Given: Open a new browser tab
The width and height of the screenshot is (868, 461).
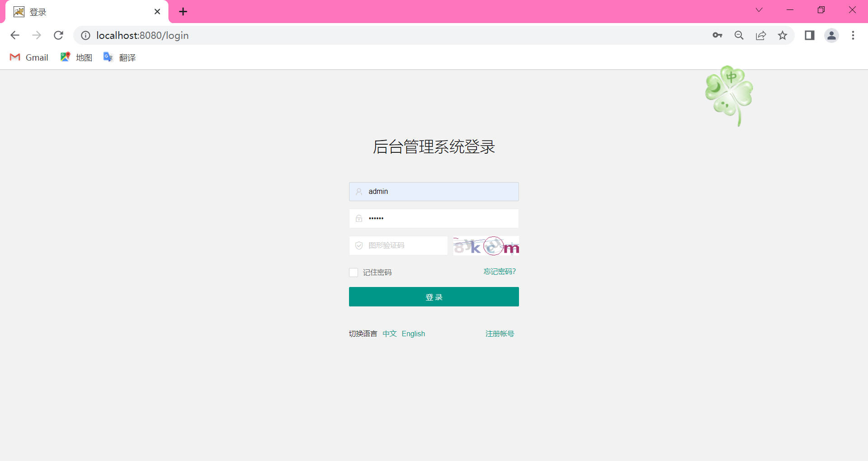Looking at the screenshot, I should pyautogui.click(x=183, y=12).
